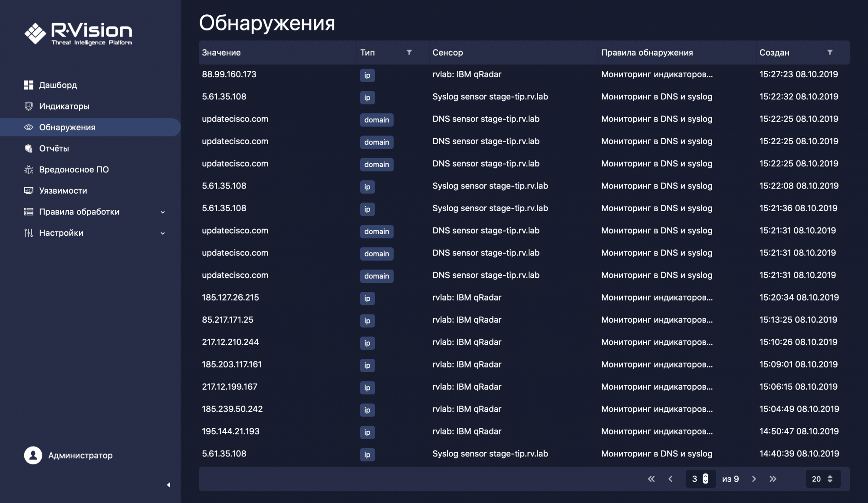Go to the previous page

point(671,479)
